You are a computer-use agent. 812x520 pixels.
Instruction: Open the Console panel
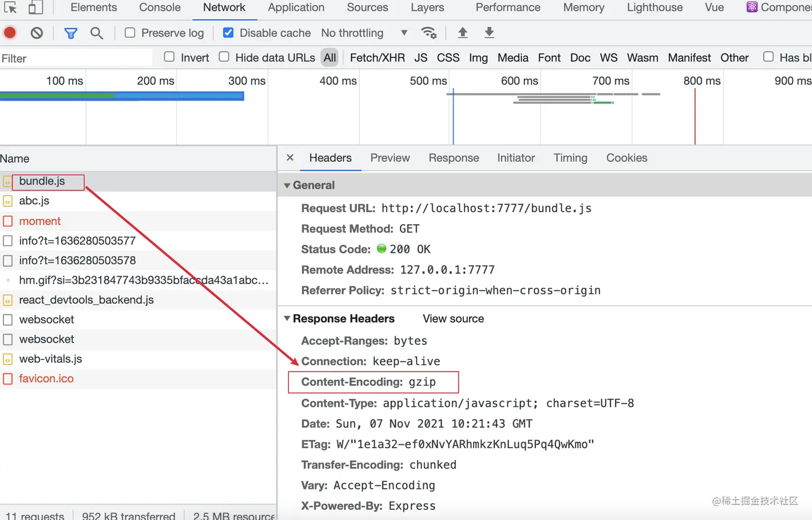(160, 8)
